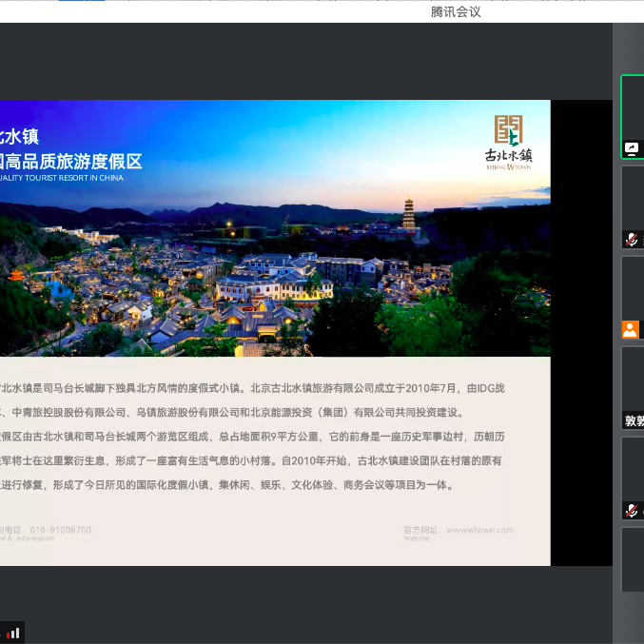Select the bottom-most participant tile in the sidebar
The height and width of the screenshot is (644, 644).
pyautogui.click(x=633, y=559)
